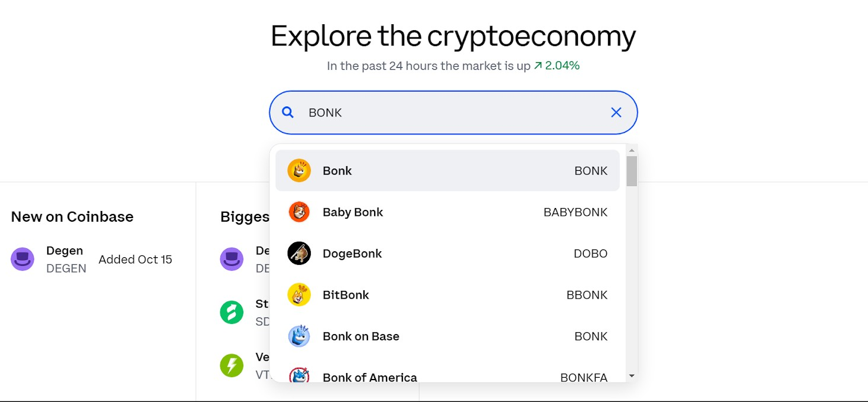Screen dimensions: 868x402
Task: Click the green S coin icon
Action: [x=232, y=312]
